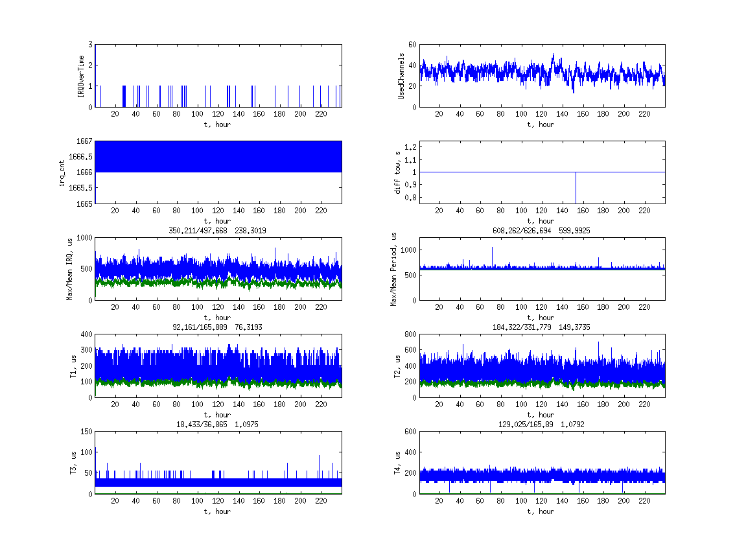Click the blue band in T3 plot

point(218,482)
